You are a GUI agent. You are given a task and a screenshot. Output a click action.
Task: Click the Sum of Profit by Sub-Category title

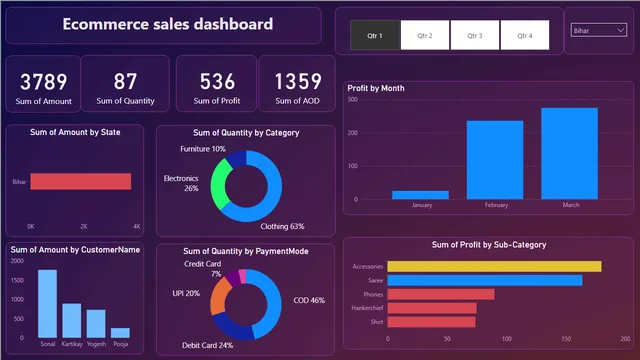(489, 245)
